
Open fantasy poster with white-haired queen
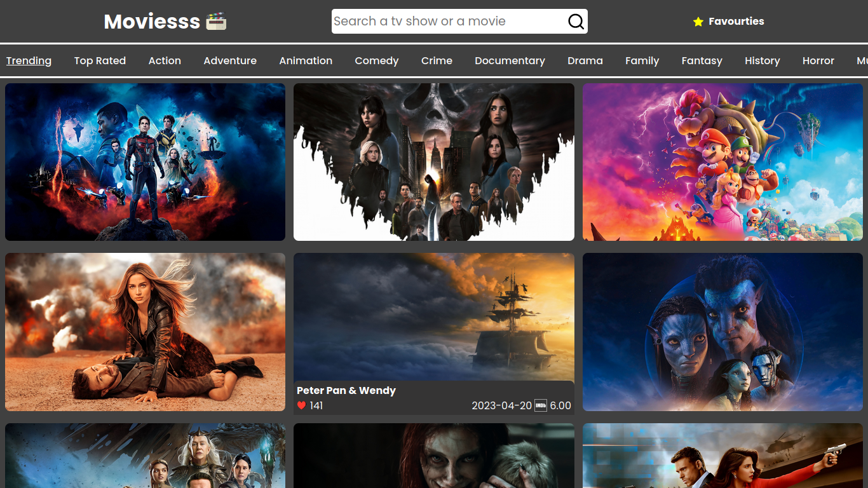145,456
